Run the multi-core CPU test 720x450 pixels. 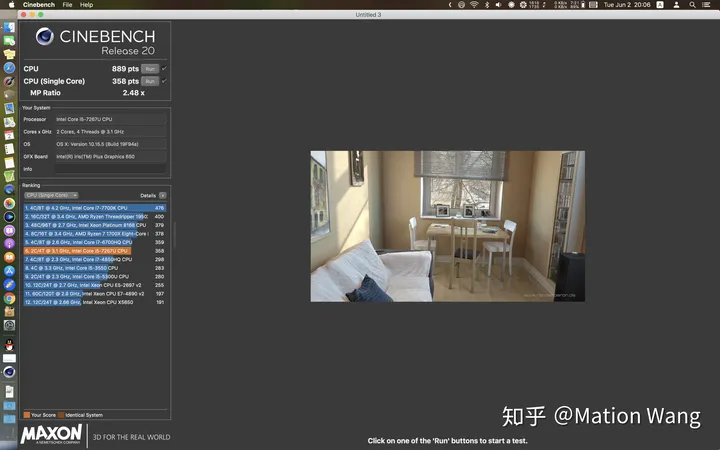(150, 69)
